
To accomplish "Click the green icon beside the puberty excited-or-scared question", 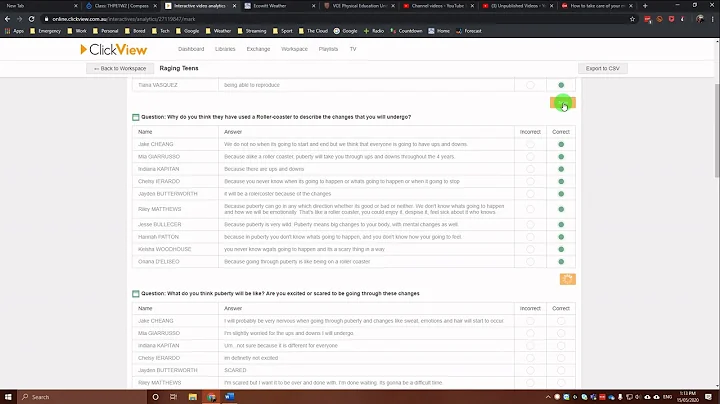I will click(135, 294).
